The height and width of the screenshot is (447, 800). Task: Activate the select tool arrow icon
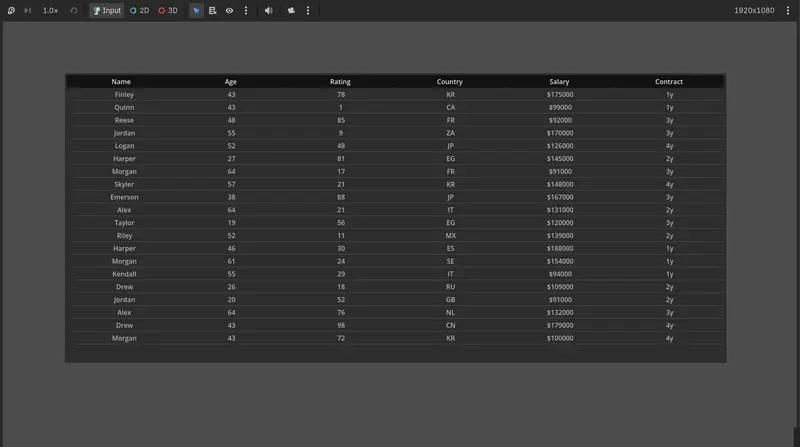click(196, 10)
